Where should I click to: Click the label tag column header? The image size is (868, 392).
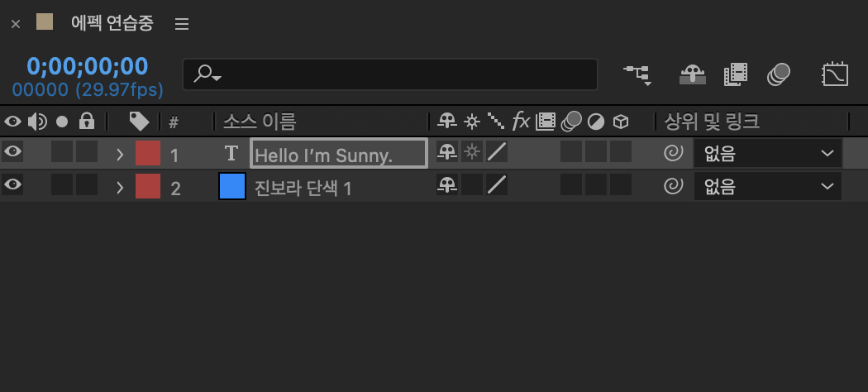click(139, 122)
